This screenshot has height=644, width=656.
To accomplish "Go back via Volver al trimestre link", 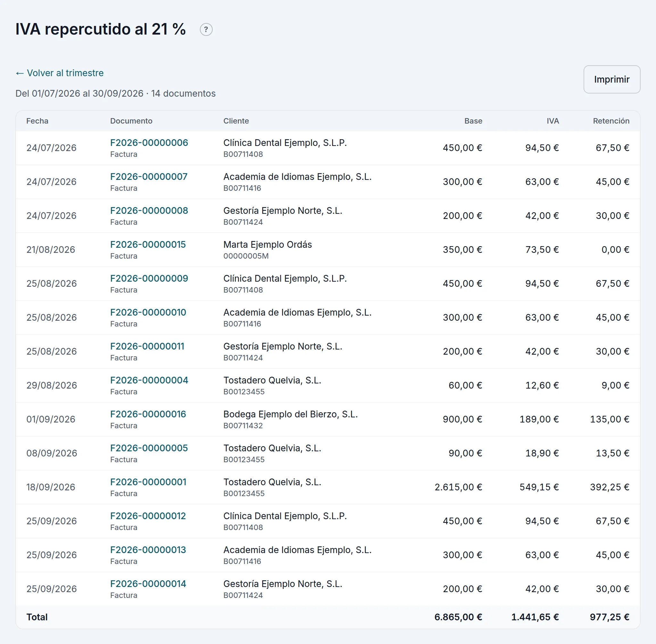I will (x=60, y=73).
